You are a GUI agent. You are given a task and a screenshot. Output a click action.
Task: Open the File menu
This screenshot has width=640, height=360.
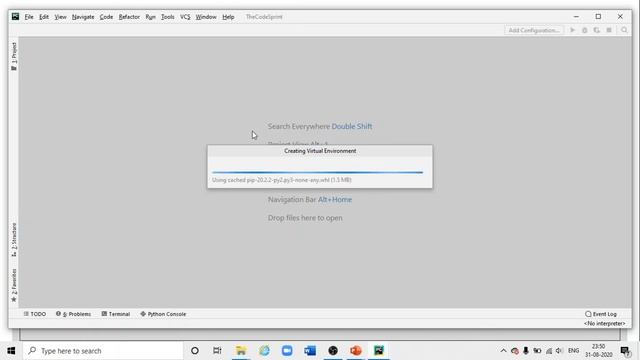click(29, 17)
